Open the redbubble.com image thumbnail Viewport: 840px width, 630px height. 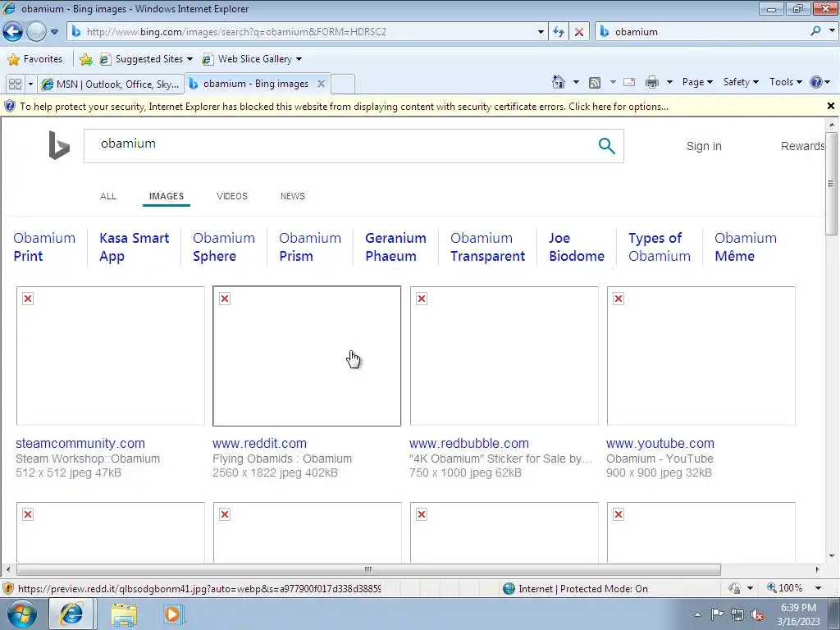pyautogui.click(x=504, y=356)
